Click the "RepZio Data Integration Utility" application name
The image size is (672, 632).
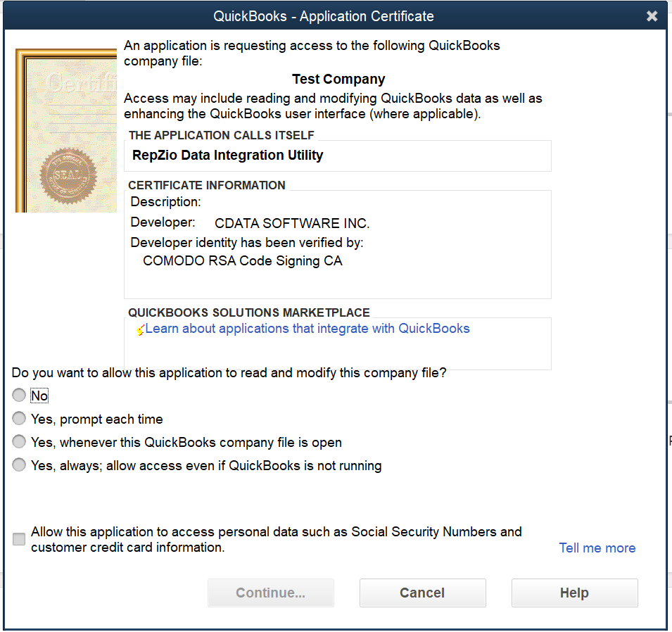(x=227, y=156)
